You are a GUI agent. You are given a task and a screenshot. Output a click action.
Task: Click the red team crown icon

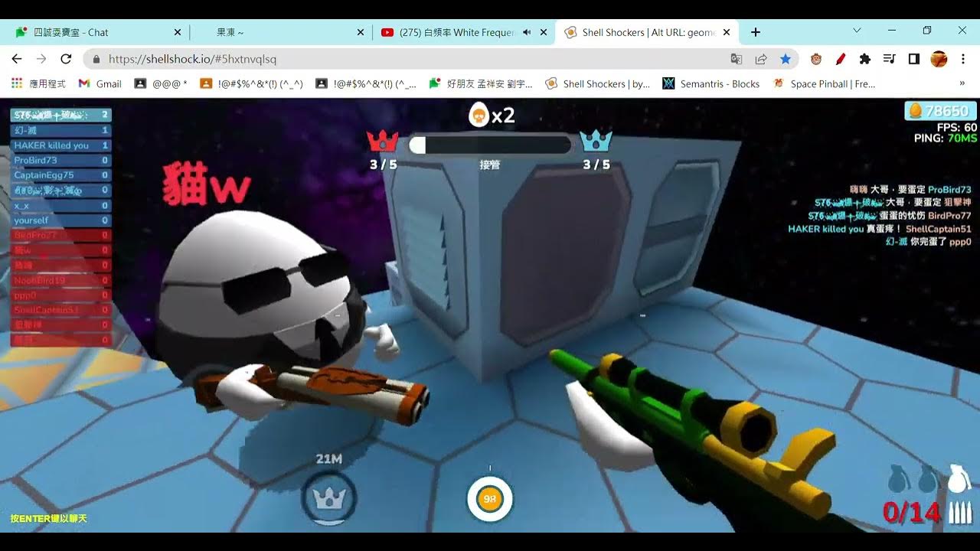(x=383, y=141)
